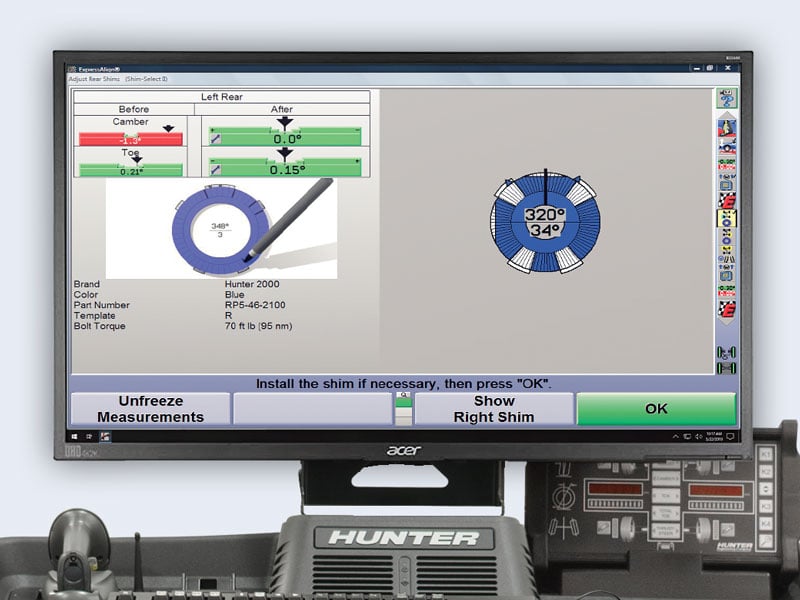
Task: Show hidden tray icons chevron
Action: point(676,437)
